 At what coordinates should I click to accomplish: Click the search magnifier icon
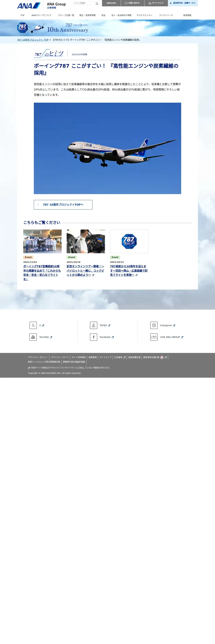click(x=97, y=4)
